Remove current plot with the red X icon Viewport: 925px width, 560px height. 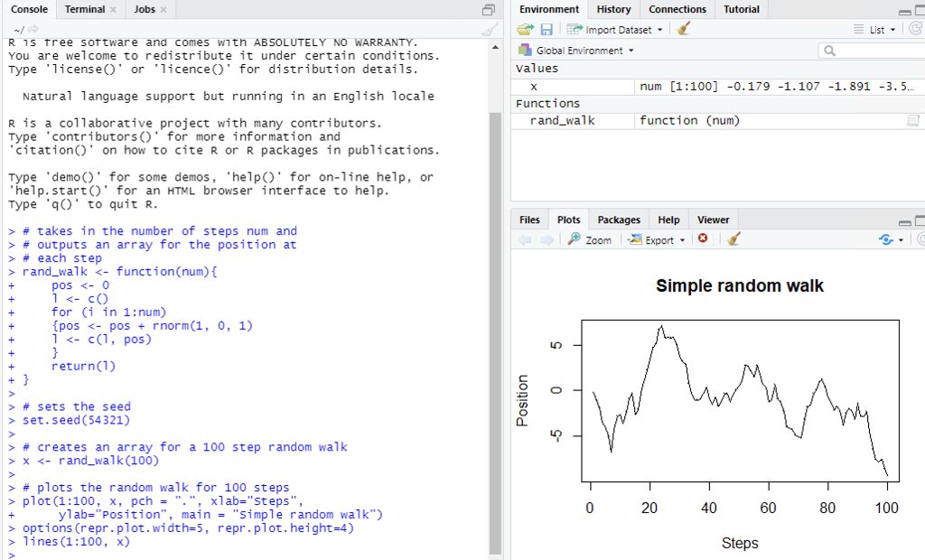[x=703, y=238]
